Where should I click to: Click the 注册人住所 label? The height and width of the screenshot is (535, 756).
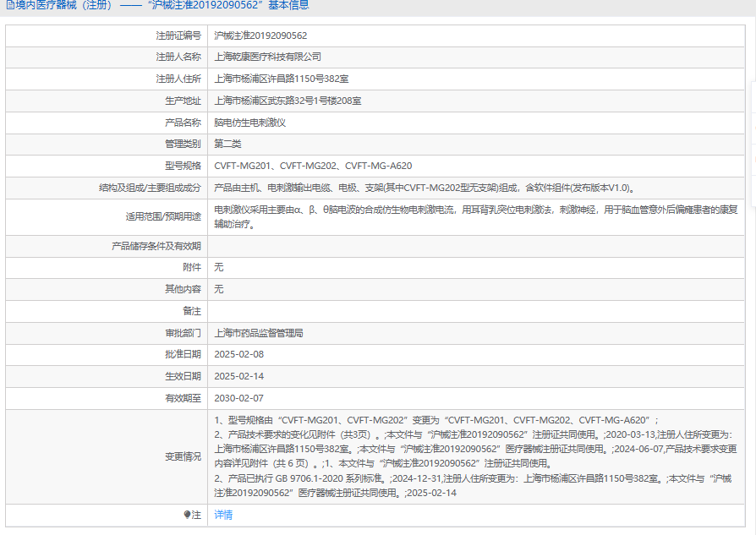coord(178,79)
